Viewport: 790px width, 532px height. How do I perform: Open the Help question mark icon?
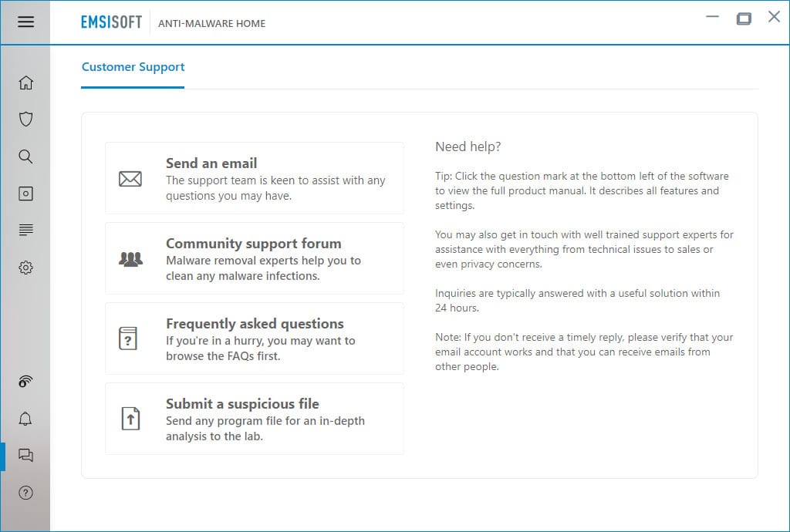click(25, 493)
